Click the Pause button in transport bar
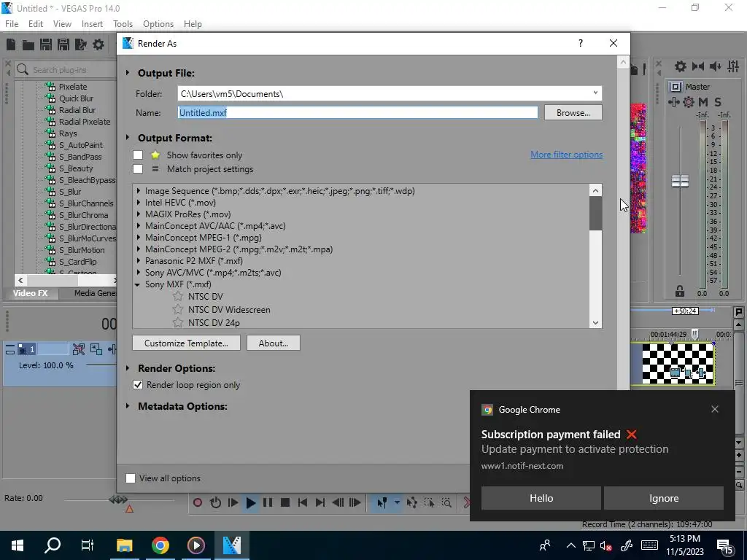Image resolution: width=747 pixels, height=560 pixels. (x=268, y=502)
